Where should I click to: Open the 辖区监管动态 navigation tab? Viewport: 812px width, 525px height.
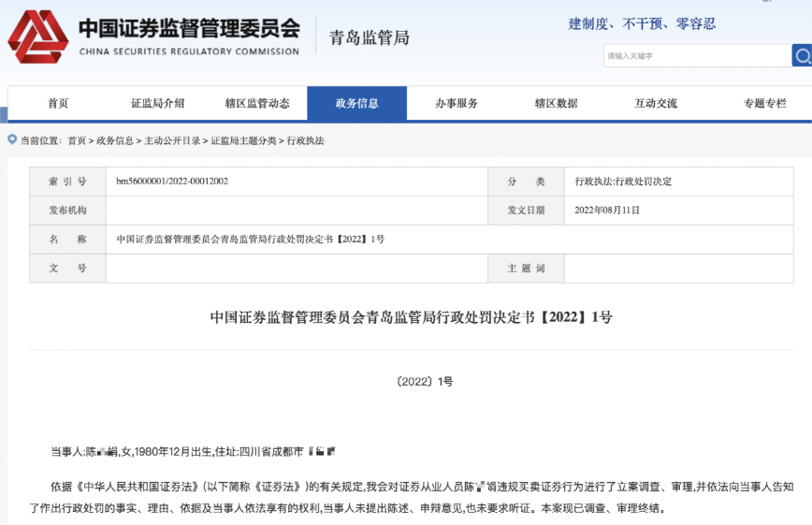point(257,103)
